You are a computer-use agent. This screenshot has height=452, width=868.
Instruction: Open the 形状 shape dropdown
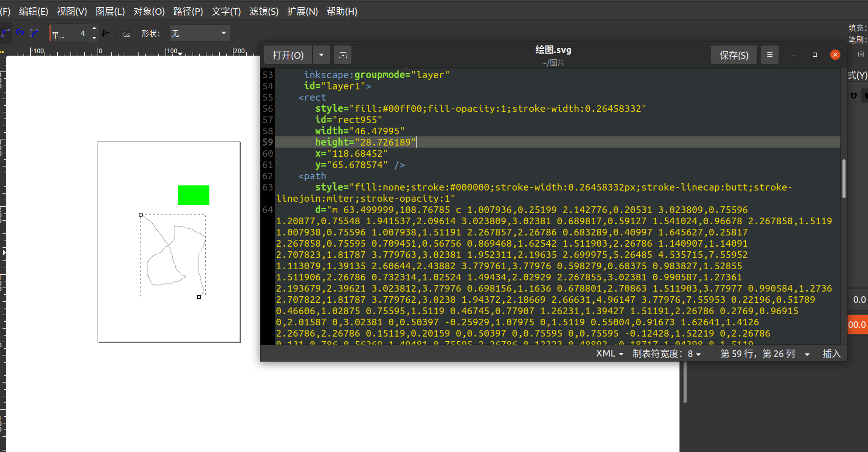199,33
